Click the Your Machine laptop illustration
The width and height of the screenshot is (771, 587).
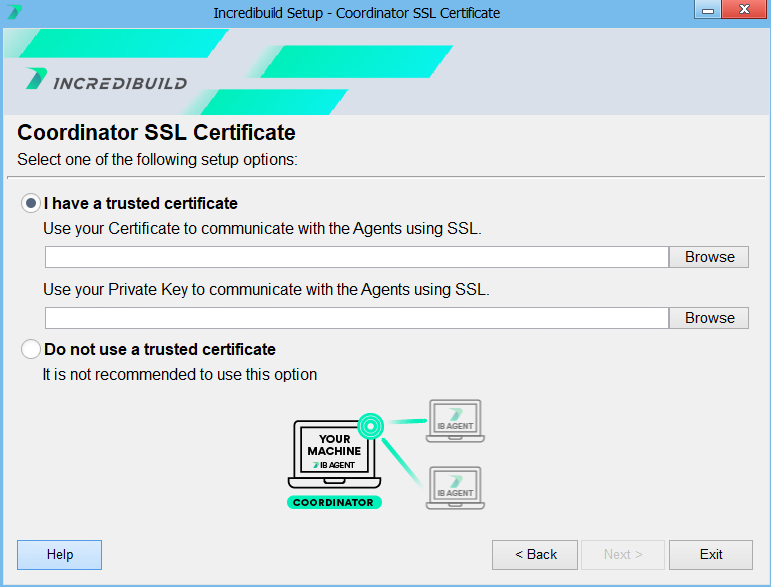pyautogui.click(x=333, y=452)
